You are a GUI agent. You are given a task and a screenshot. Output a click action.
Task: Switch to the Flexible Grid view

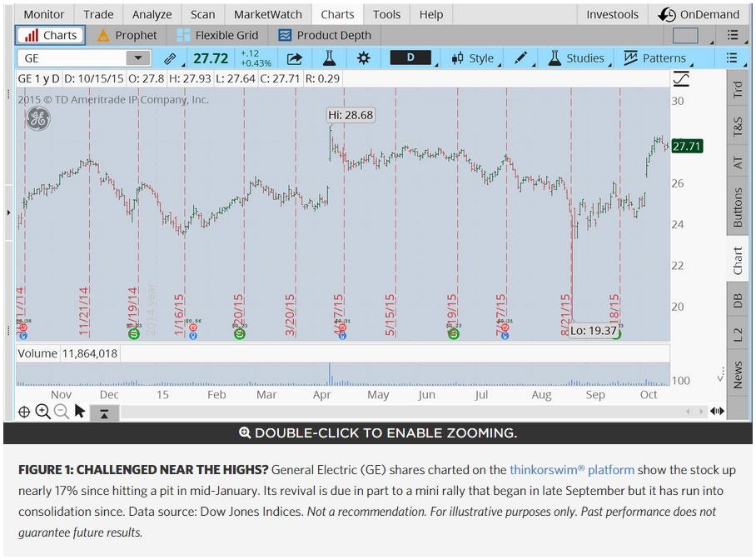click(x=217, y=35)
